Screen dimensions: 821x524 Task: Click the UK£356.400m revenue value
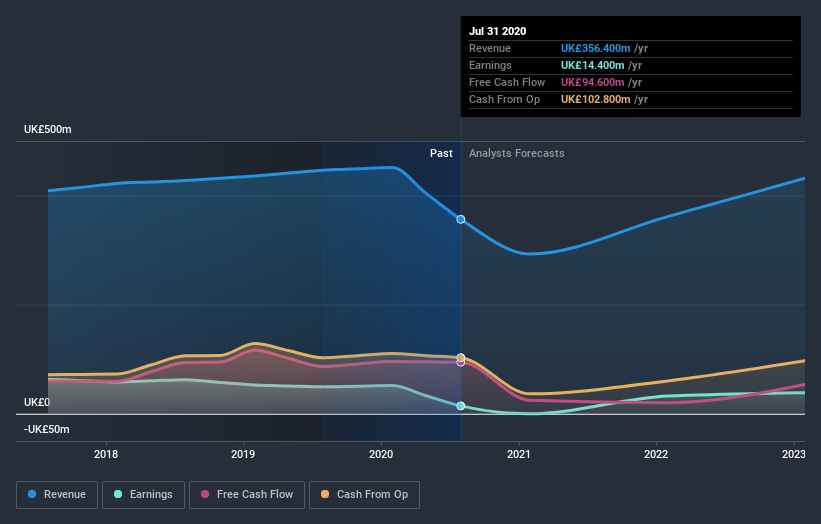tap(595, 49)
